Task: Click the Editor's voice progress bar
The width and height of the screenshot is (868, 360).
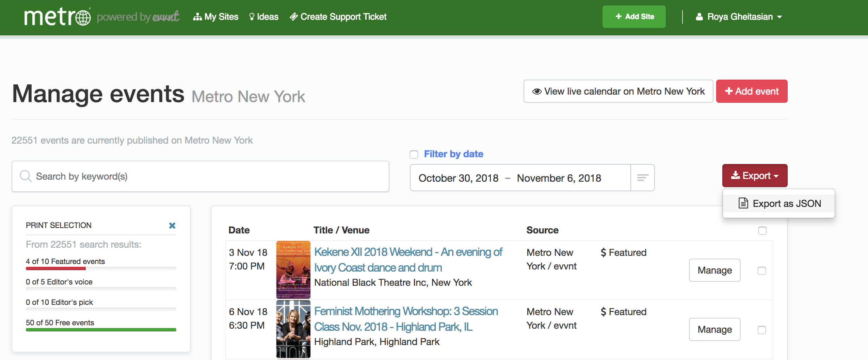Action: pos(101,289)
